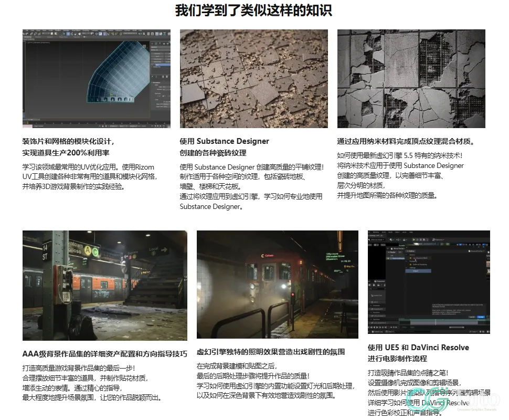Click the Undo icon in the 3ds Max toolbar
509x420 pixels.
pyautogui.click(x=23, y=34)
